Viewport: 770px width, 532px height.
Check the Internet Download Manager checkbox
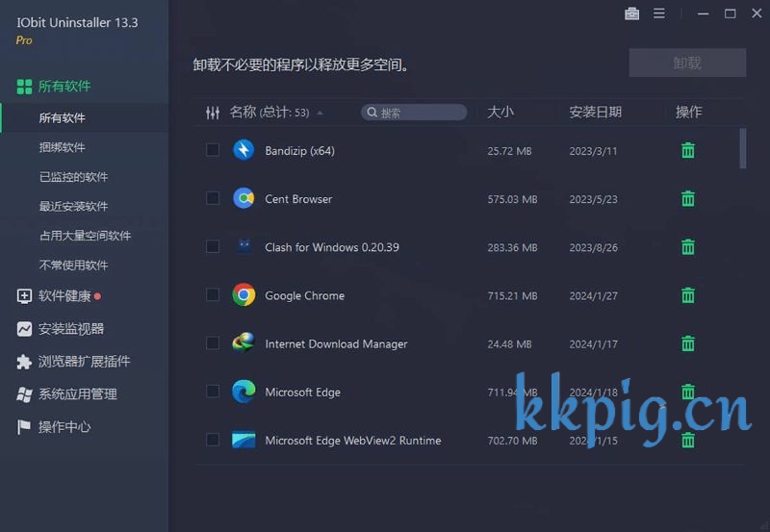point(213,342)
